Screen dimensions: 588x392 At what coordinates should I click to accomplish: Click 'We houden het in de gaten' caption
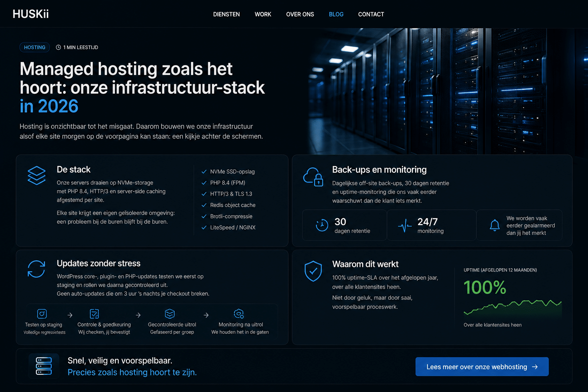tap(240, 332)
